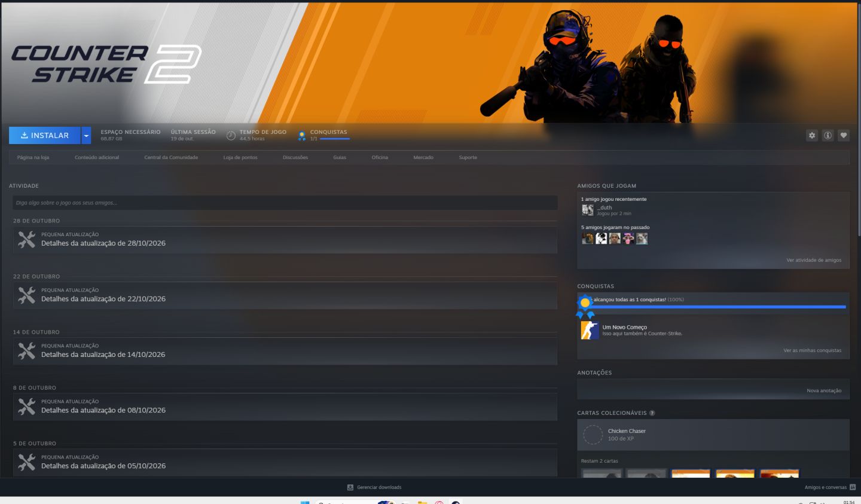Open the Oficina tab

[x=380, y=157]
